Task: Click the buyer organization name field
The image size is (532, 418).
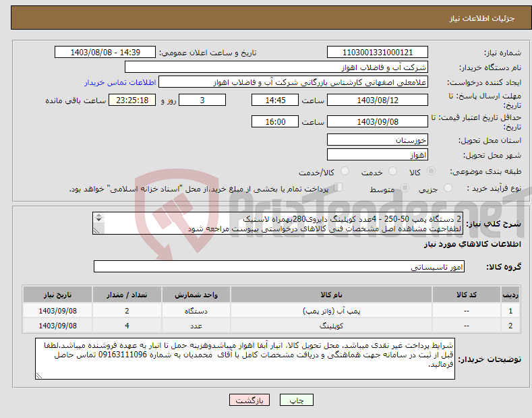Action: point(276,67)
